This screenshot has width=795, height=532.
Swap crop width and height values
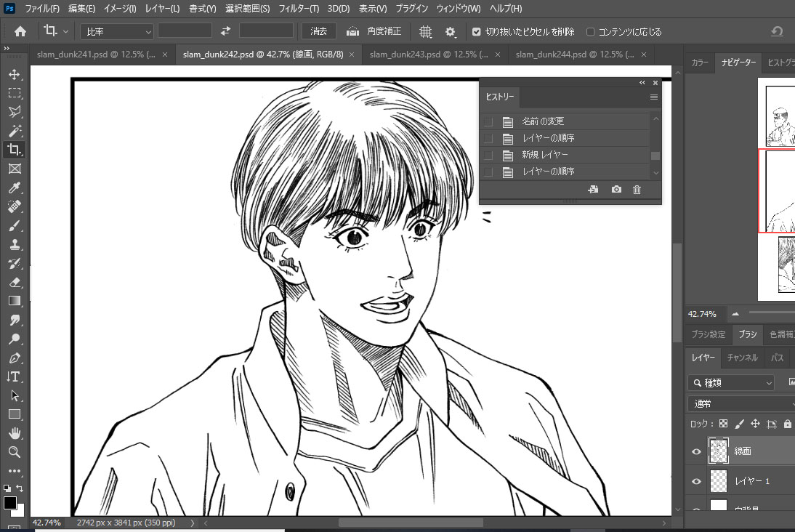(225, 31)
